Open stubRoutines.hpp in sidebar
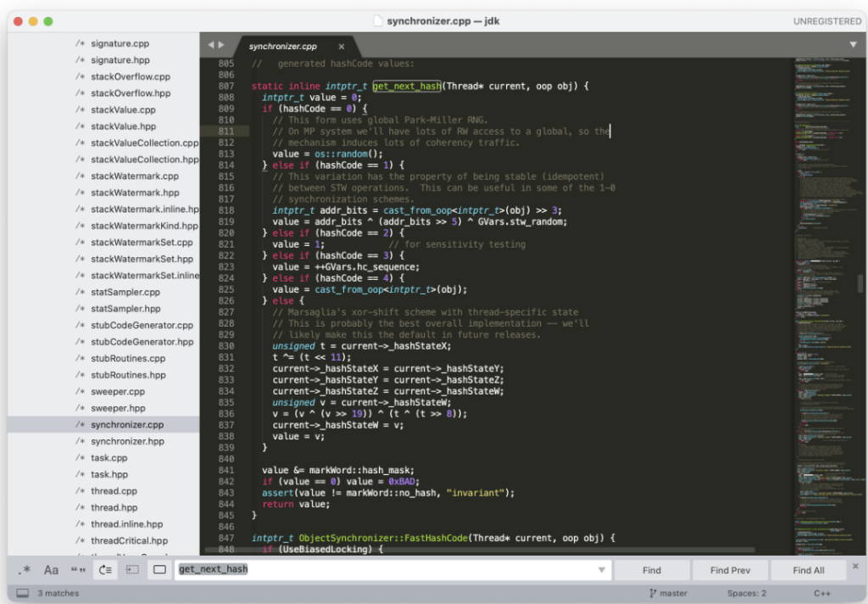Screen dimensions: 868x604 (x=129, y=375)
